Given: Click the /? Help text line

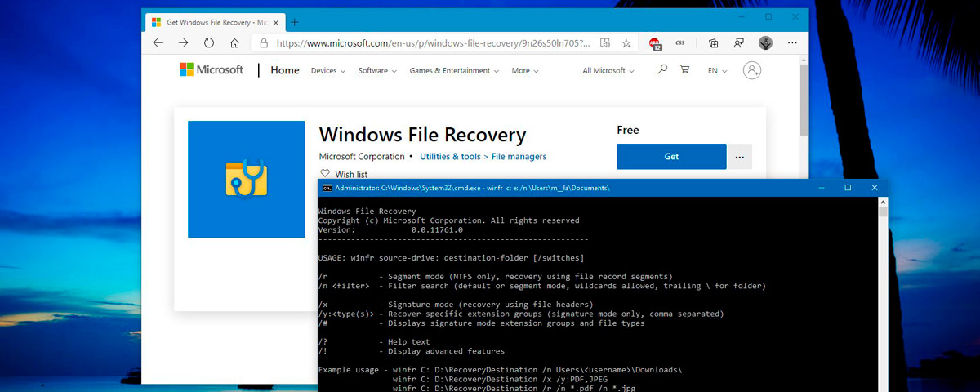Looking at the screenshot, I should 373,342.
